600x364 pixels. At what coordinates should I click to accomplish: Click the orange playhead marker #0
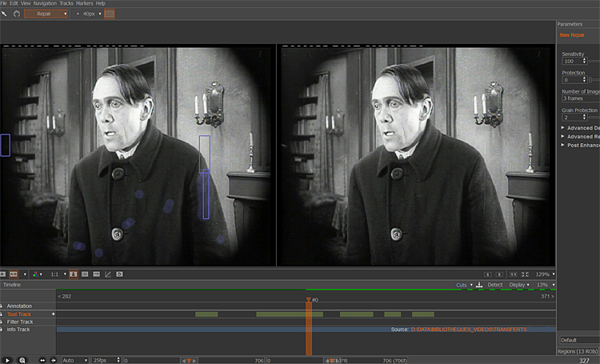click(309, 300)
